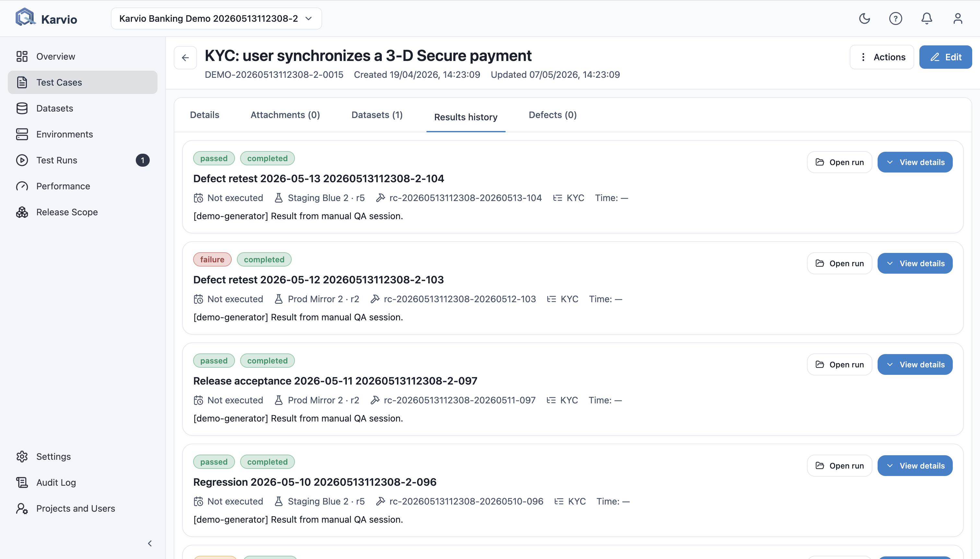The height and width of the screenshot is (559, 980).
Task: Open the user profile icon
Action: 958,18
